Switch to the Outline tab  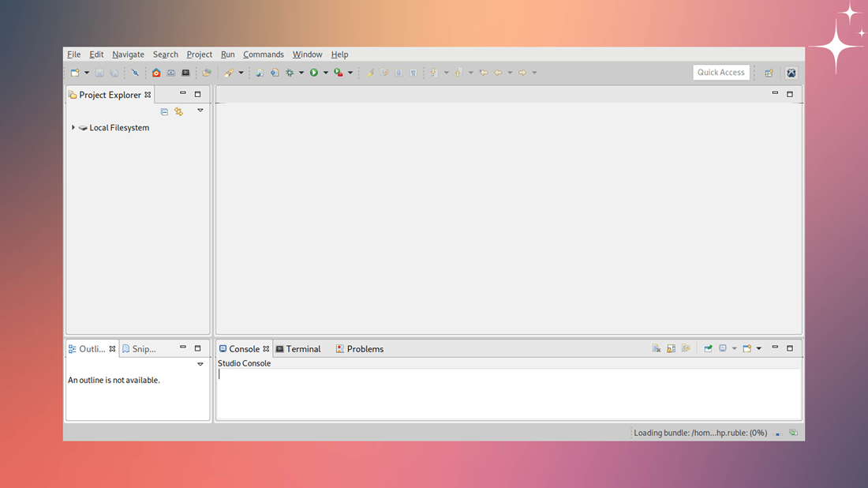click(92, 349)
